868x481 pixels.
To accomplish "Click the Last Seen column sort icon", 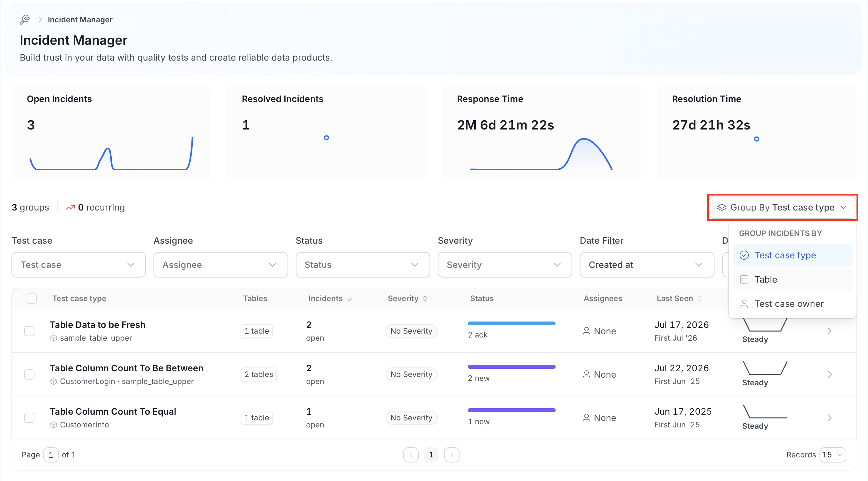I will (x=700, y=299).
